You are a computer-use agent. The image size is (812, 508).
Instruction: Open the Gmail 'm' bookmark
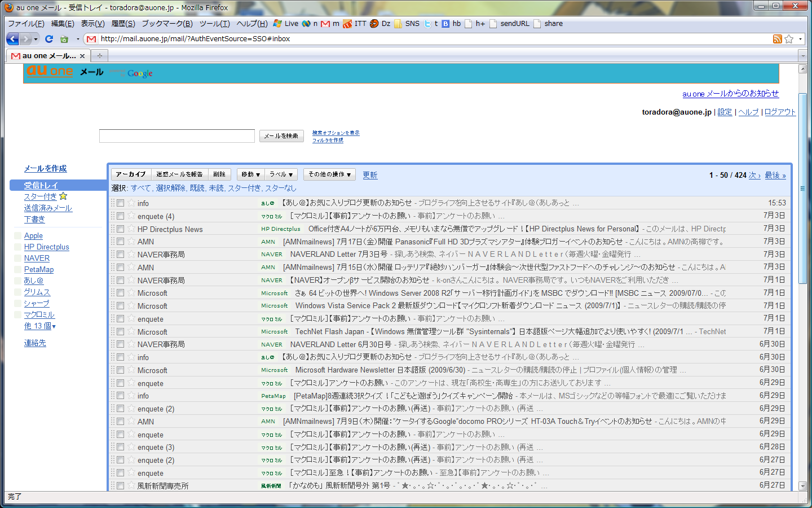coord(330,24)
